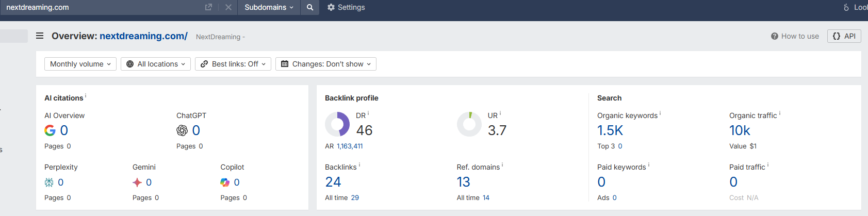Expand the Subdomains mode dropdown
The image size is (868, 216).
(x=269, y=7)
